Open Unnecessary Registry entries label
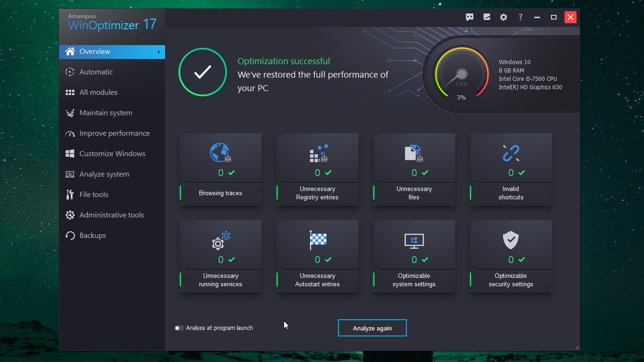The image size is (644, 362). 317,193
